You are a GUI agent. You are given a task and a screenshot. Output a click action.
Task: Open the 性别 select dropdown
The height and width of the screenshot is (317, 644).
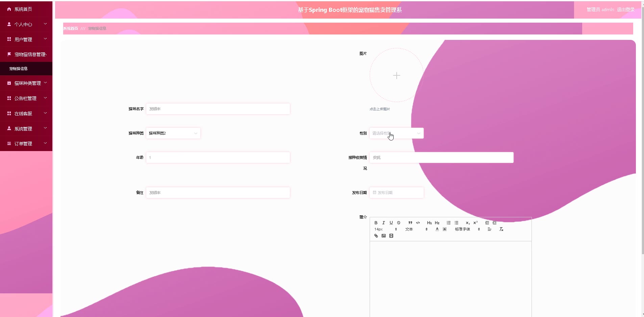(x=396, y=133)
